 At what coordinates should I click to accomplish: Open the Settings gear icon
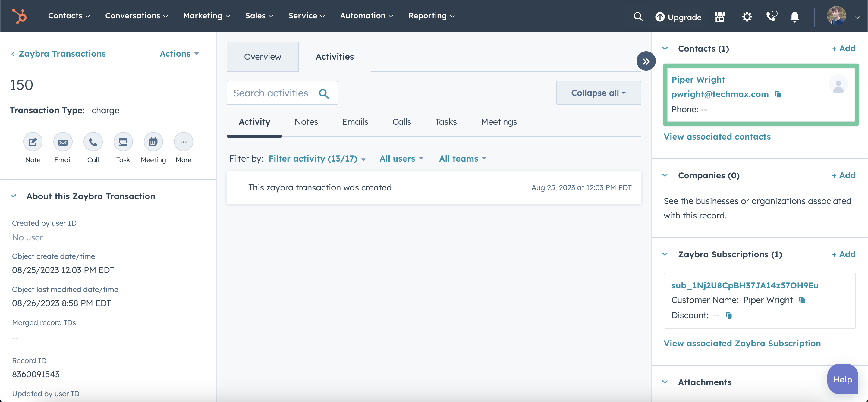point(747,17)
